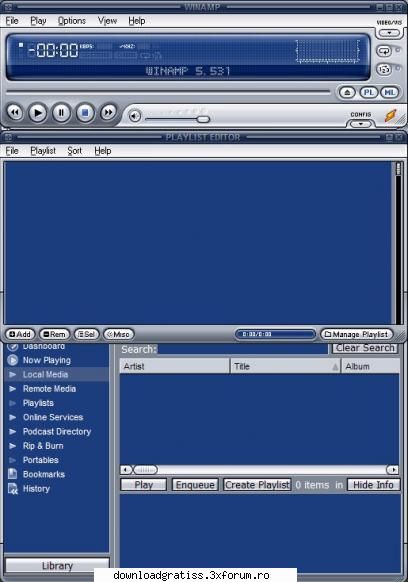Sort by the Artist column header
Image resolution: width=408 pixels, height=582 pixels.
pos(174,366)
